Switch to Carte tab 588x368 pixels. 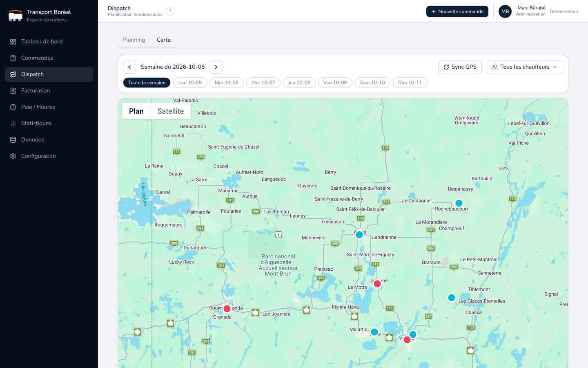tap(164, 40)
